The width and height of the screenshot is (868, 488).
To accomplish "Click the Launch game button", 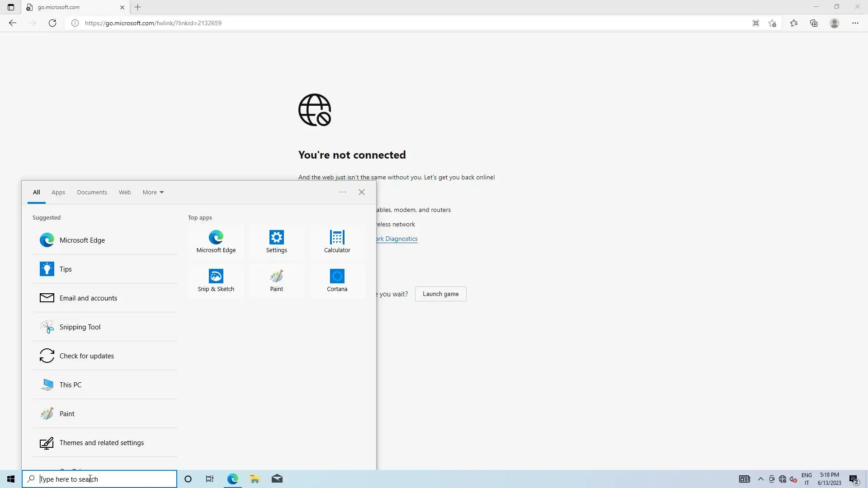I will (440, 294).
